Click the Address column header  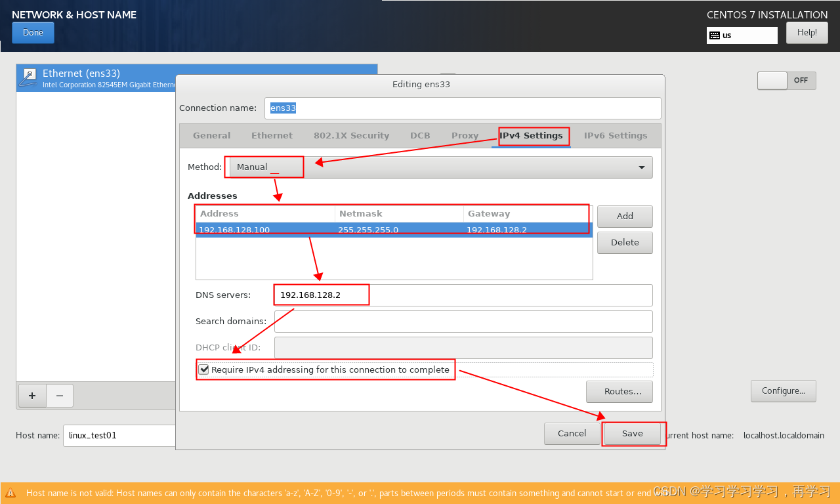pyautogui.click(x=265, y=214)
